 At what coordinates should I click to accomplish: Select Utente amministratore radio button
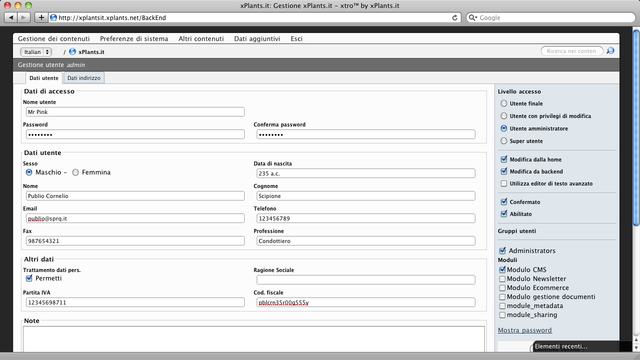click(x=504, y=129)
